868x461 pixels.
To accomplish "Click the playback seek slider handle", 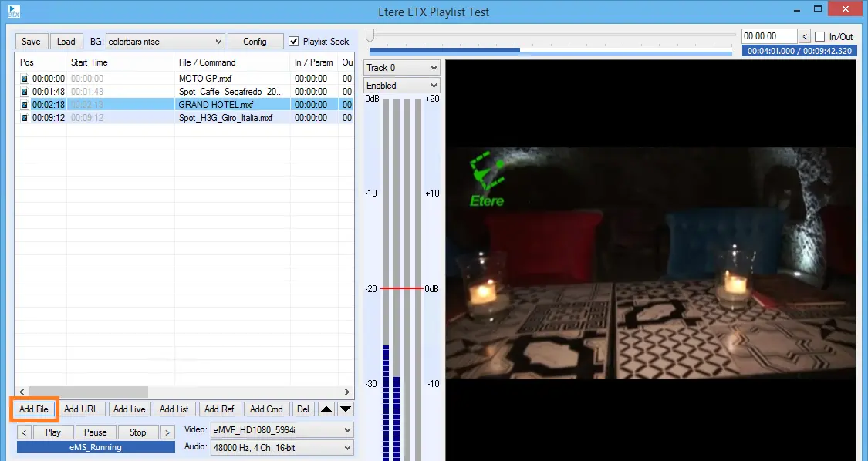I will pos(370,35).
